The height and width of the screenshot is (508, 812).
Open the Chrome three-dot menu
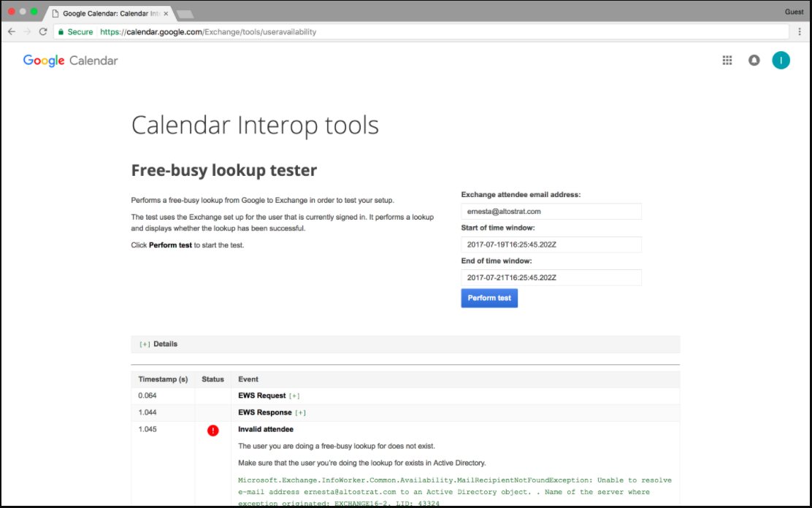[800, 31]
